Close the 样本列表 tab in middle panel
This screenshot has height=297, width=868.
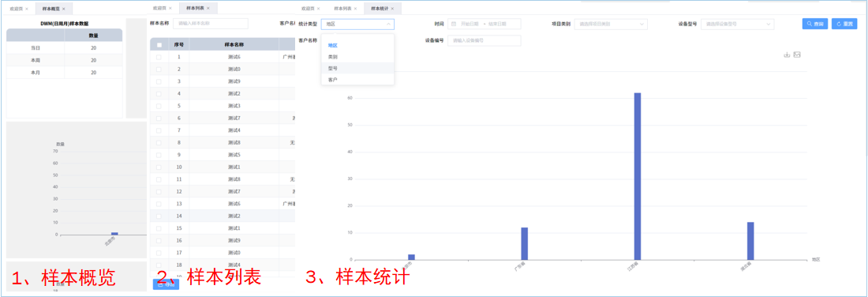point(208,9)
